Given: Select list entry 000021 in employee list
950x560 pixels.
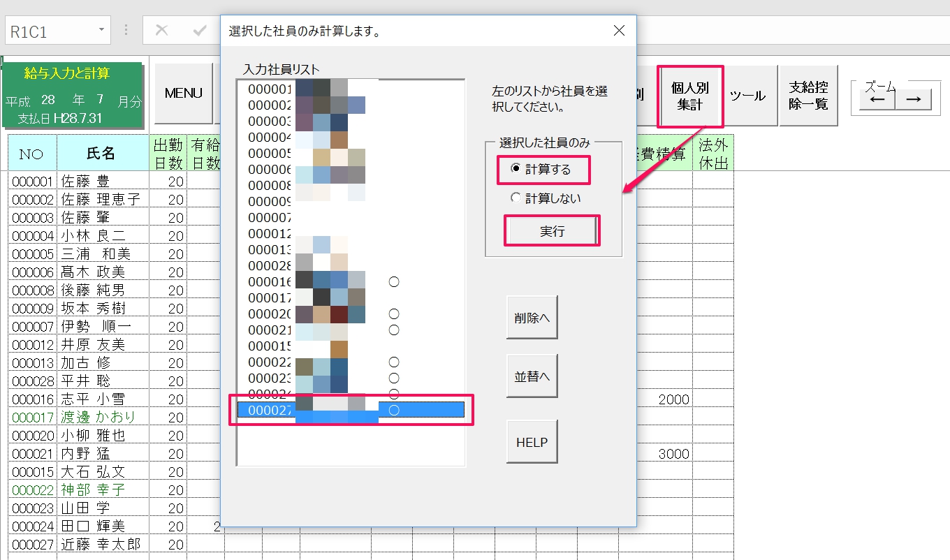Looking at the screenshot, I should [351, 330].
